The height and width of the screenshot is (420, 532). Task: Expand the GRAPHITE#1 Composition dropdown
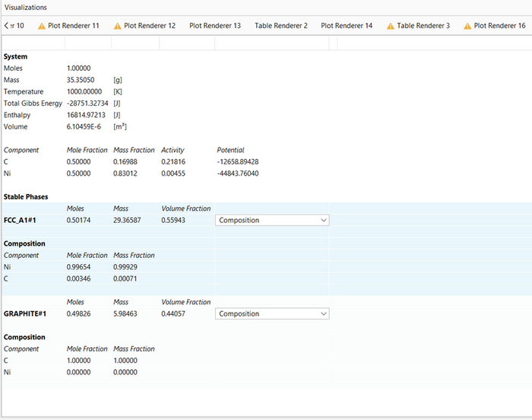click(x=272, y=313)
